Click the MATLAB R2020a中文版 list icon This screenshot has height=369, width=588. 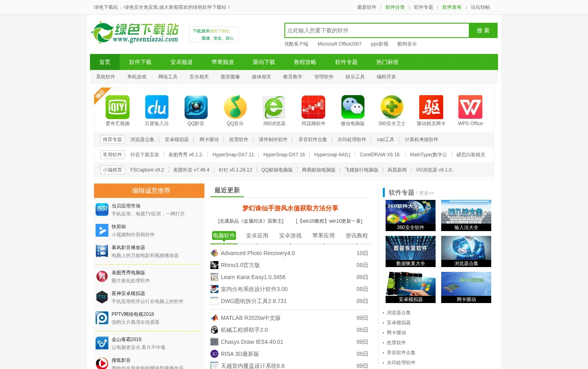pos(214,318)
